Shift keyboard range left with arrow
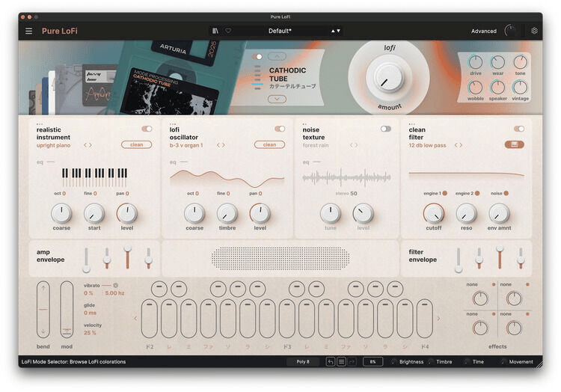Image resolution: width=561 pixels, height=392 pixels. click(135, 319)
